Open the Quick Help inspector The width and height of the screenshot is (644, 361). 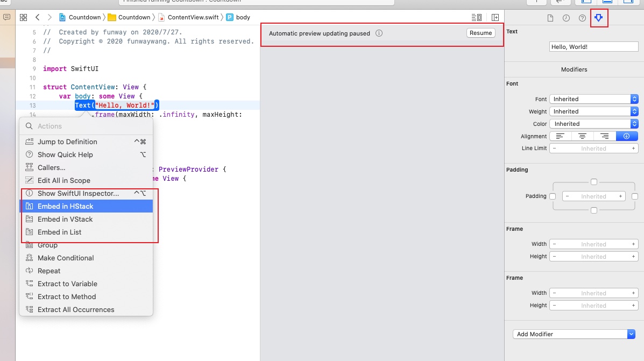coord(582,18)
